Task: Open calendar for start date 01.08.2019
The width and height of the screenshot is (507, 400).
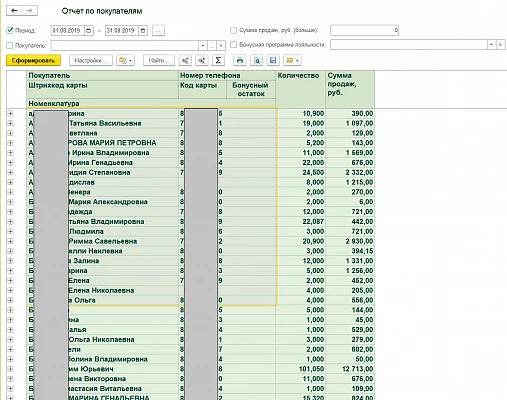Action: tap(89, 31)
